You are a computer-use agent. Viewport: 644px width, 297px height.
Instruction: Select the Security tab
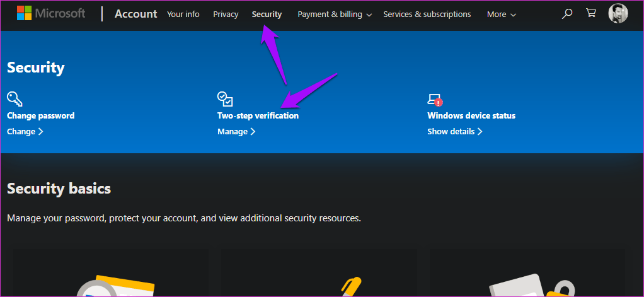tap(267, 15)
